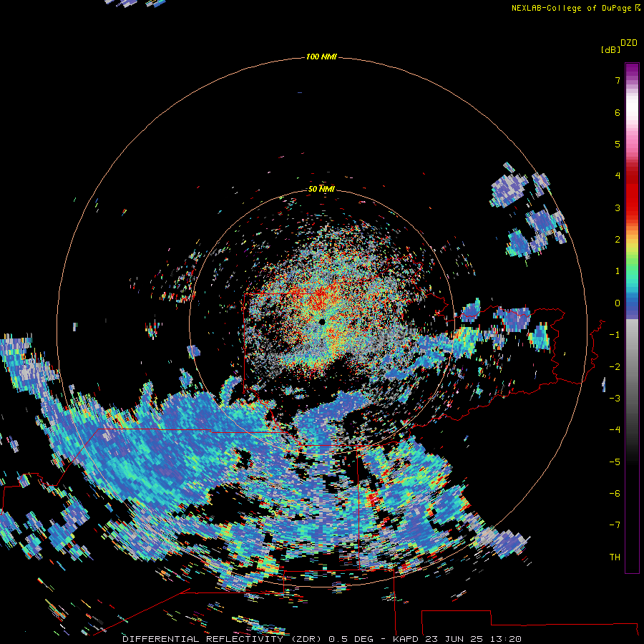Click the KAPD station identifier in caption
Image resolution: width=644 pixels, height=644 pixels.
click(x=406, y=639)
